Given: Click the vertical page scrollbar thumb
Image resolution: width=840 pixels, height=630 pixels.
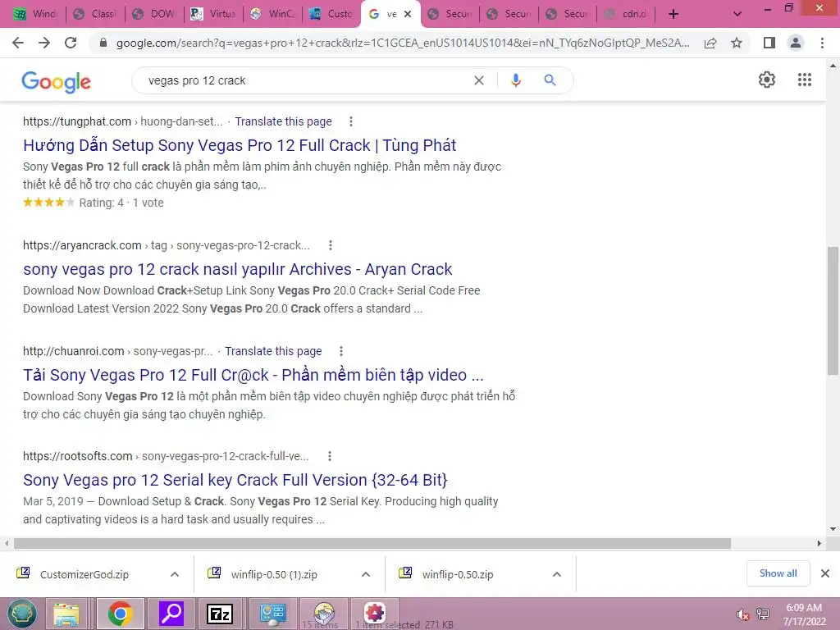Looking at the screenshot, I should pos(833,311).
